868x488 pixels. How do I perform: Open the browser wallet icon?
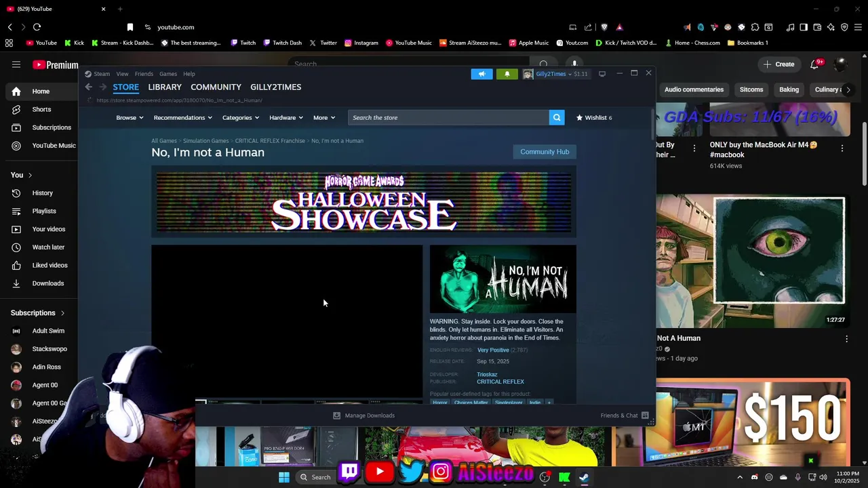tap(817, 27)
